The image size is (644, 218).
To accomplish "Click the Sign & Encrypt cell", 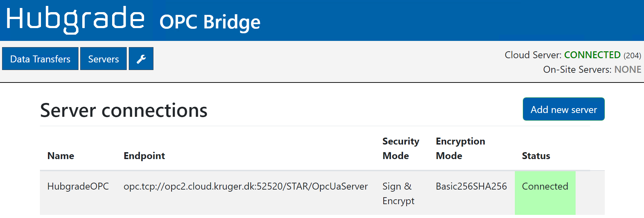I will tap(398, 193).
